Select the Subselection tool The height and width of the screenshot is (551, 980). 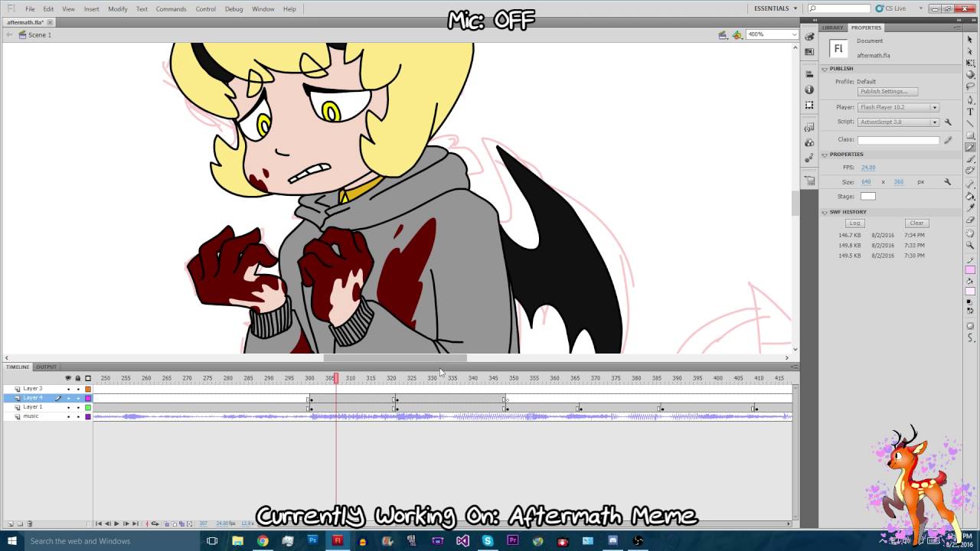(970, 51)
